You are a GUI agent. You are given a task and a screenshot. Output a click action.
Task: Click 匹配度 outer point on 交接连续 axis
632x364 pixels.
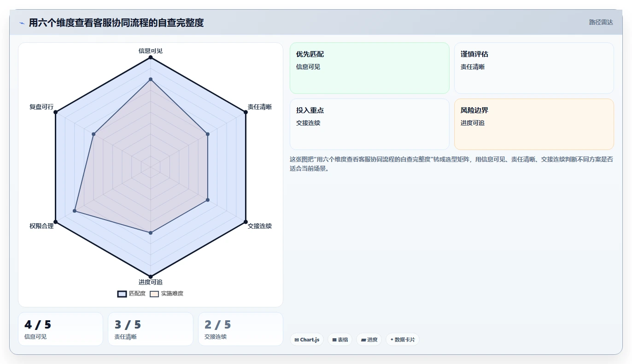246,222
